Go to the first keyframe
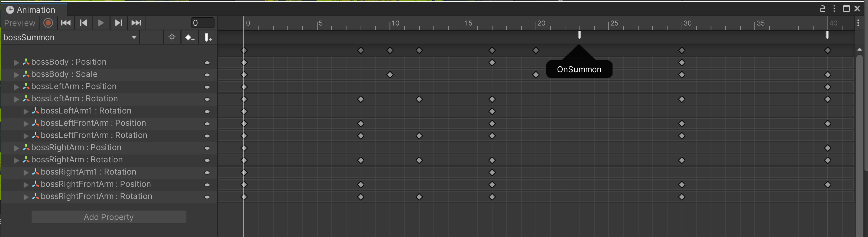This screenshot has width=868, height=237. pyautogui.click(x=66, y=23)
